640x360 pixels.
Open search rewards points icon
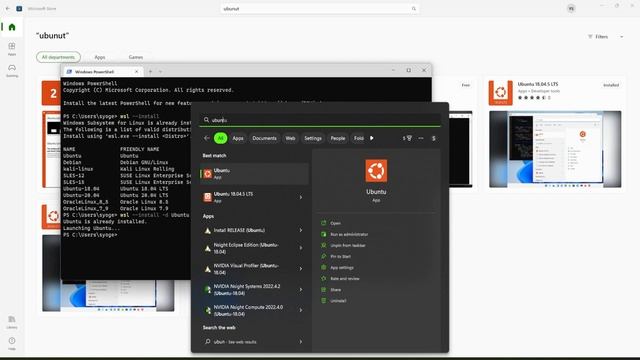click(407, 138)
